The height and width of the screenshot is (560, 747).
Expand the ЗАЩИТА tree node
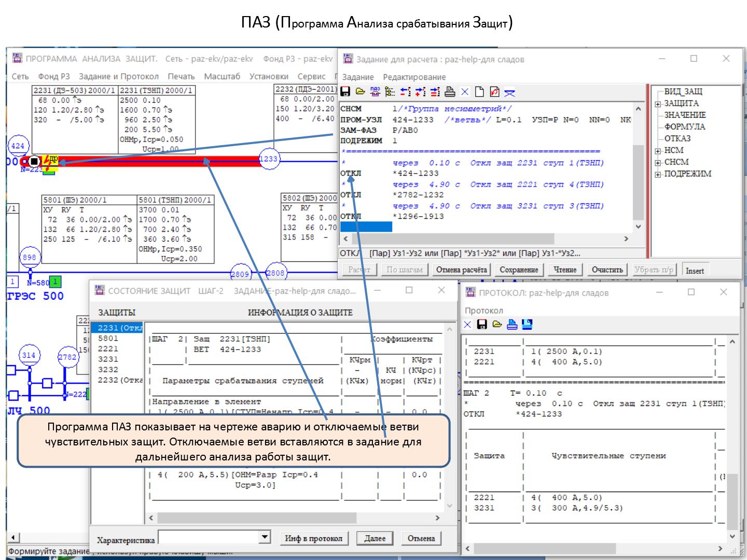(658, 104)
